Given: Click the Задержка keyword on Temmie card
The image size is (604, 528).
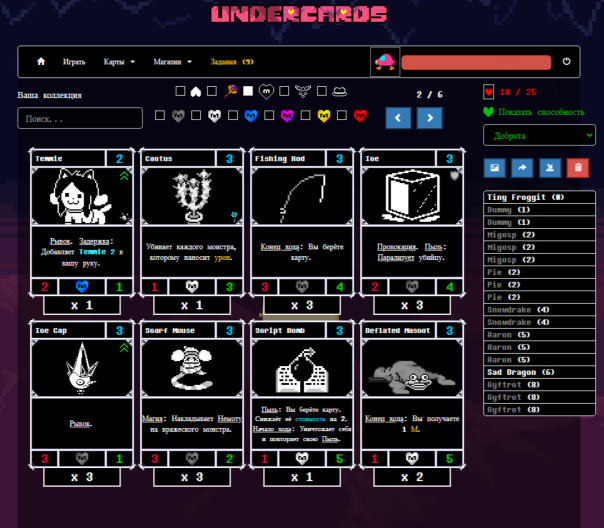Looking at the screenshot, I should 95,241.
